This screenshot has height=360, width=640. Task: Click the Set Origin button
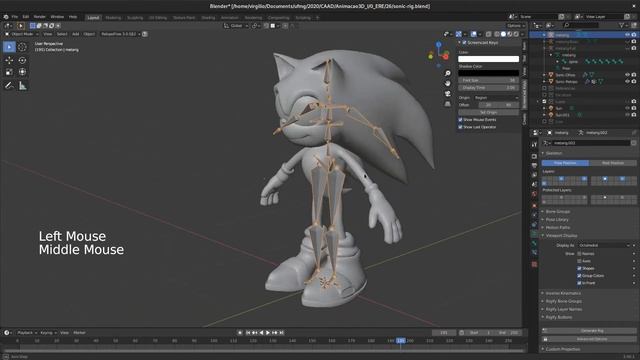coord(489,112)
